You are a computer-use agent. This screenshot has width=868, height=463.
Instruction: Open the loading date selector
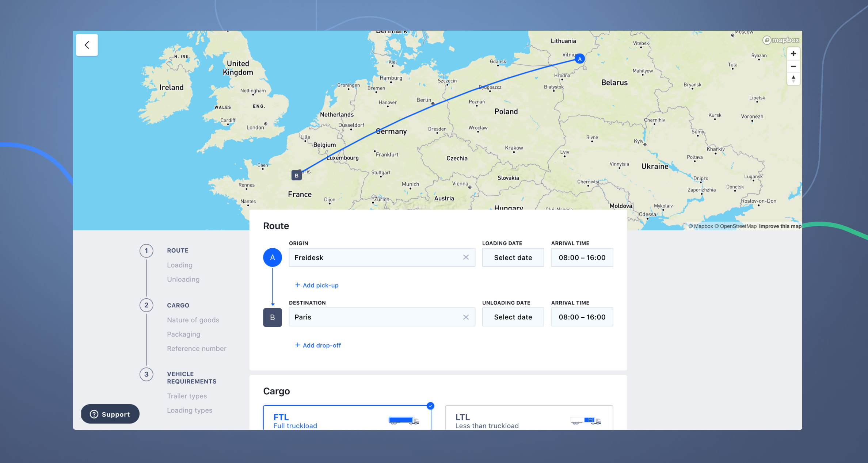click(x=513, y=257)
